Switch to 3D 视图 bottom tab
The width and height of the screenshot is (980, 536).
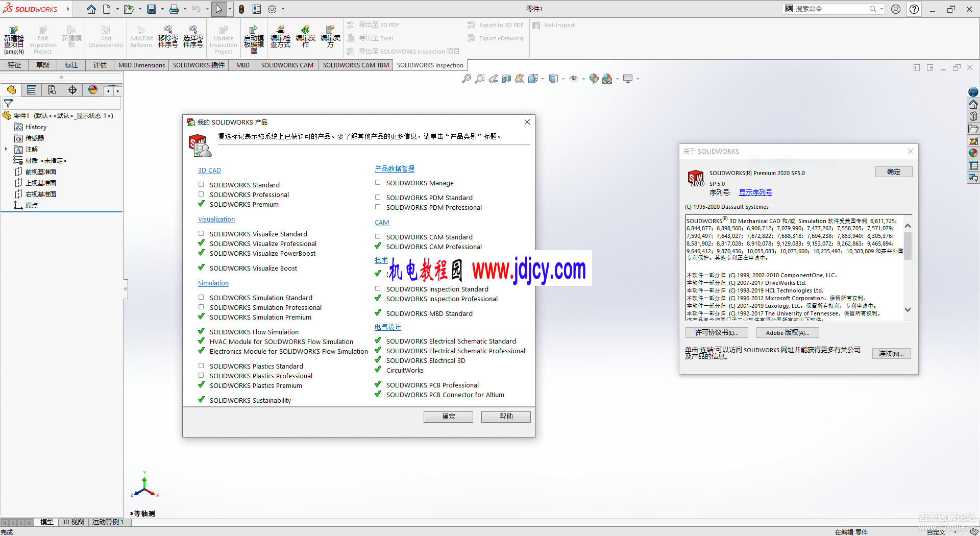coord(73,522)
